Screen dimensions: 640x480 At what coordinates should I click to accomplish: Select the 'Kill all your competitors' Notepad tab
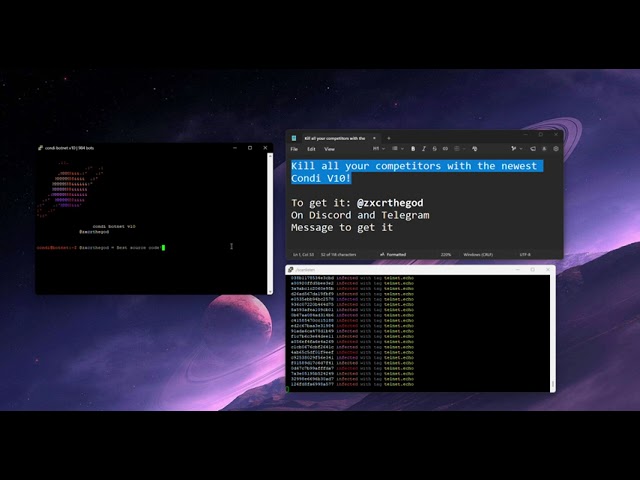(x=335, y=138)
